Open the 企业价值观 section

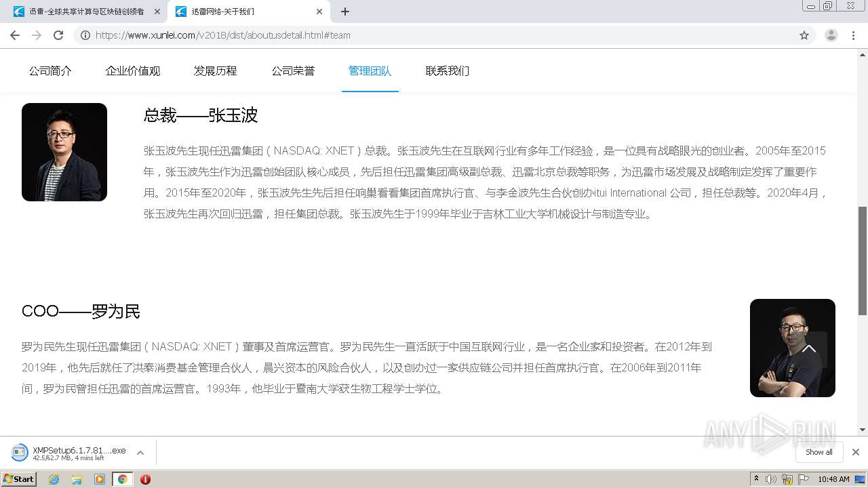coord(133,70)
